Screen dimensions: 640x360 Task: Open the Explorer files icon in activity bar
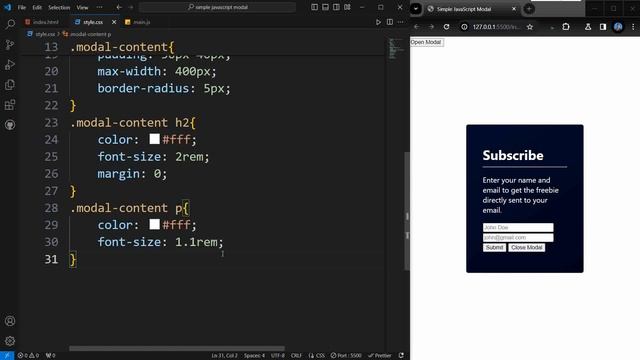pos(10,84)
